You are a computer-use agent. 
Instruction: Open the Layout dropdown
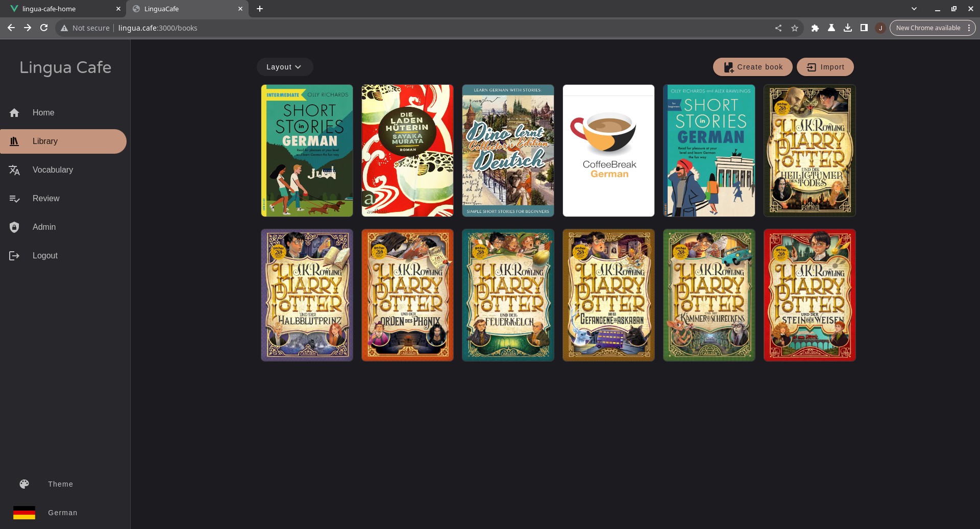coord(284,67)
